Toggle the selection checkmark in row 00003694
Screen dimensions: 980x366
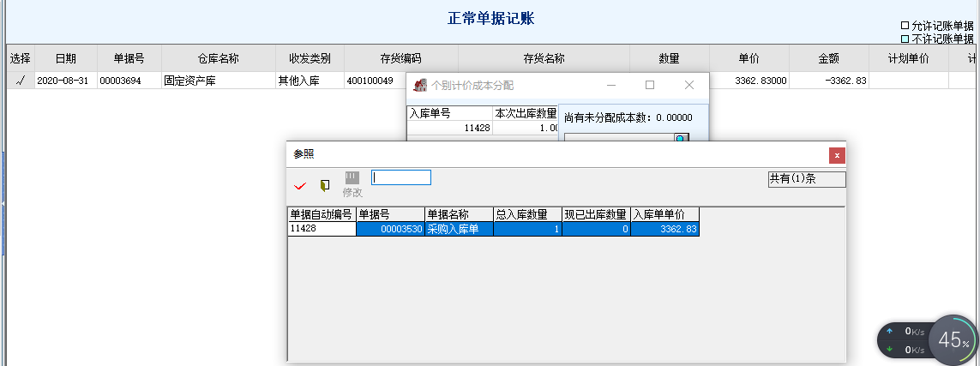21,81
